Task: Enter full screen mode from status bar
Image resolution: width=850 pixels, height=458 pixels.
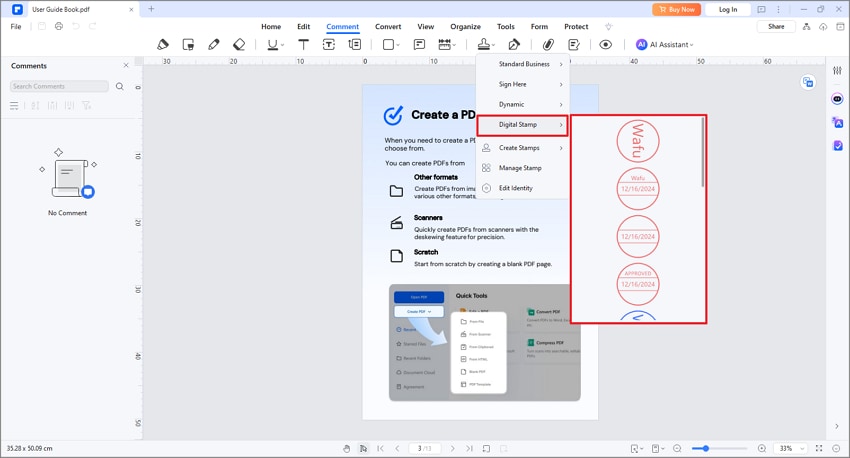Action: click(x=819, y=448)
